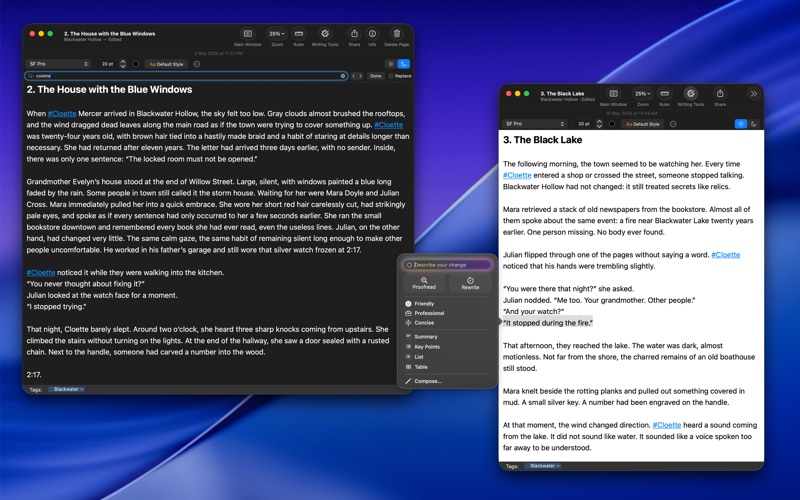Click the standalone '2:17.' line

click(x=34, y=374)
